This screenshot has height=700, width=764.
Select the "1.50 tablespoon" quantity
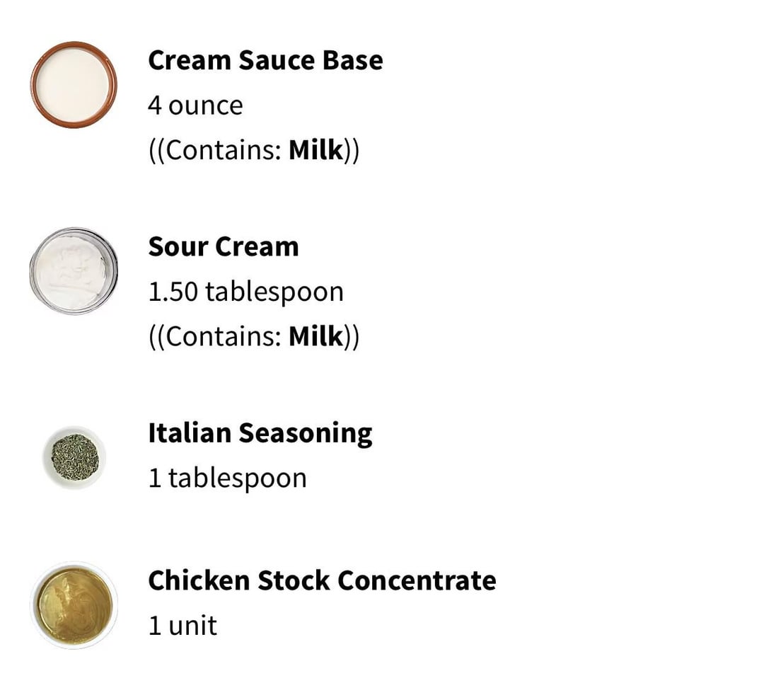point(245,292)
